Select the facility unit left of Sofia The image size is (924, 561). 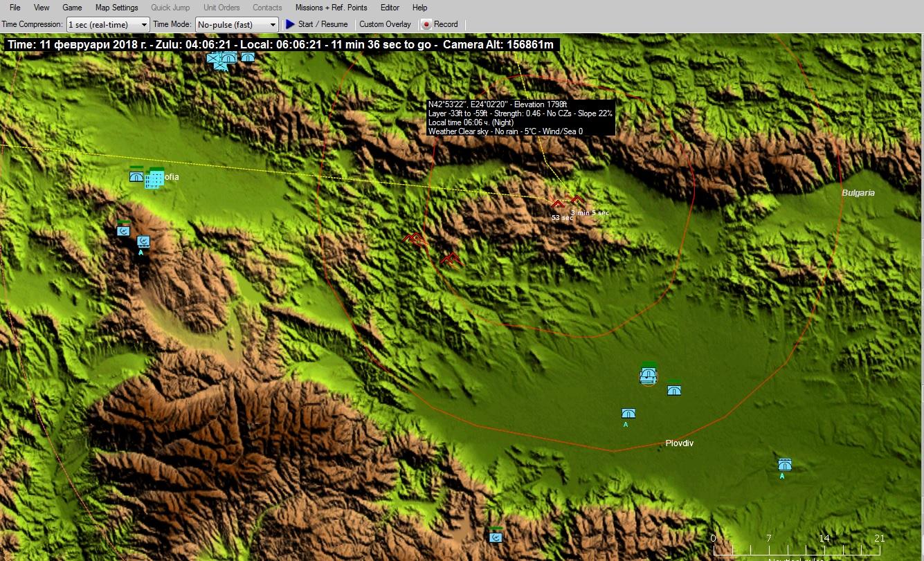tap(136, 176)
